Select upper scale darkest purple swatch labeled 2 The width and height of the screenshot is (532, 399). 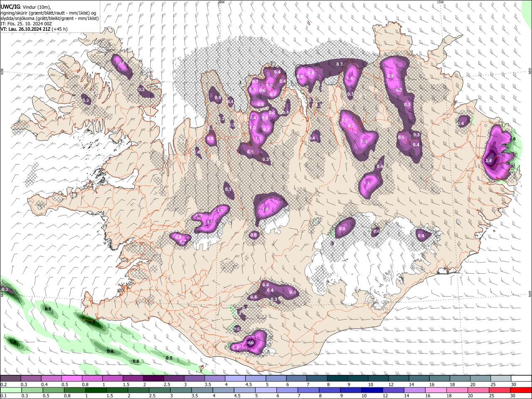[x=153, y=379]
